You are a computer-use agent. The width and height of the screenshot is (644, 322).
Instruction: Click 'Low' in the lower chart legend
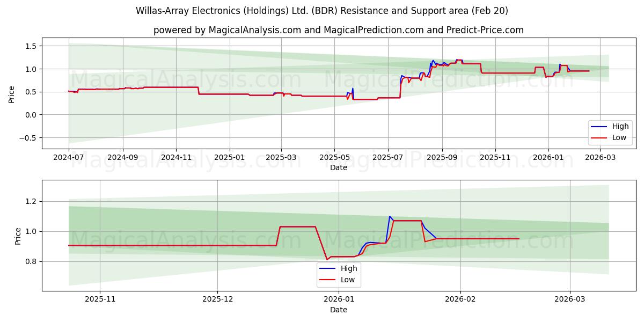tap(348, 280)
